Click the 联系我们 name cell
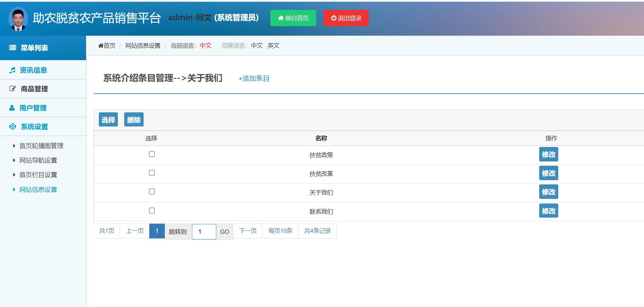Screen dimensions: 644x307 pos(321,212)
